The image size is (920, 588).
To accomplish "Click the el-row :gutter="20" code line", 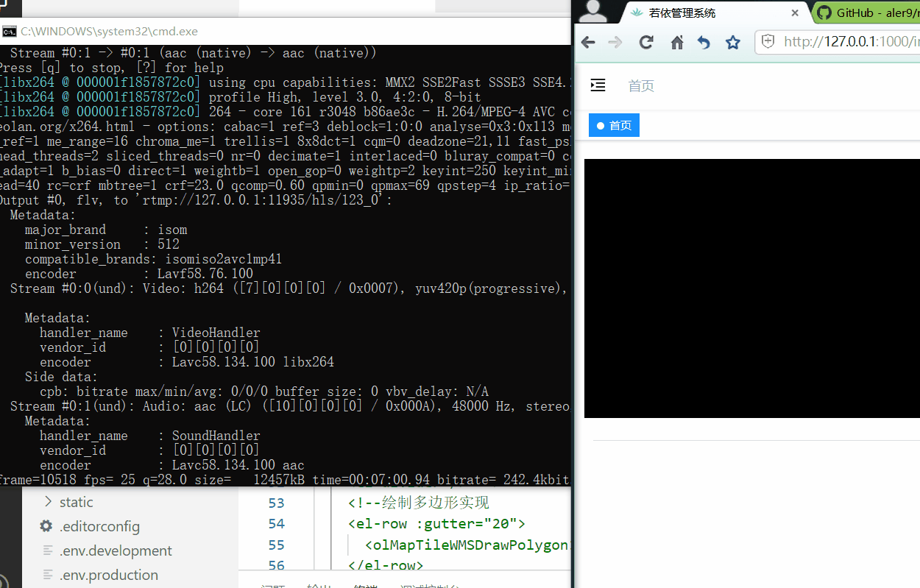I will [437, 524].
